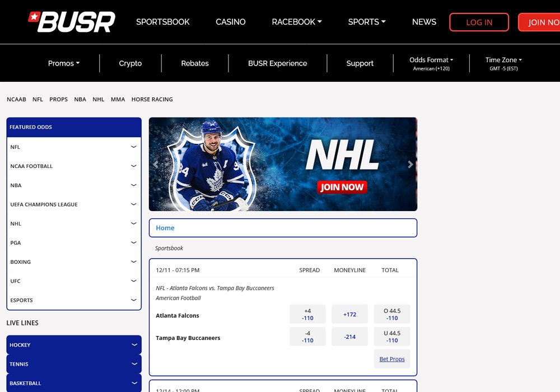Open the NEWS section
Screen dimensions: 560x392
[424, 22]
